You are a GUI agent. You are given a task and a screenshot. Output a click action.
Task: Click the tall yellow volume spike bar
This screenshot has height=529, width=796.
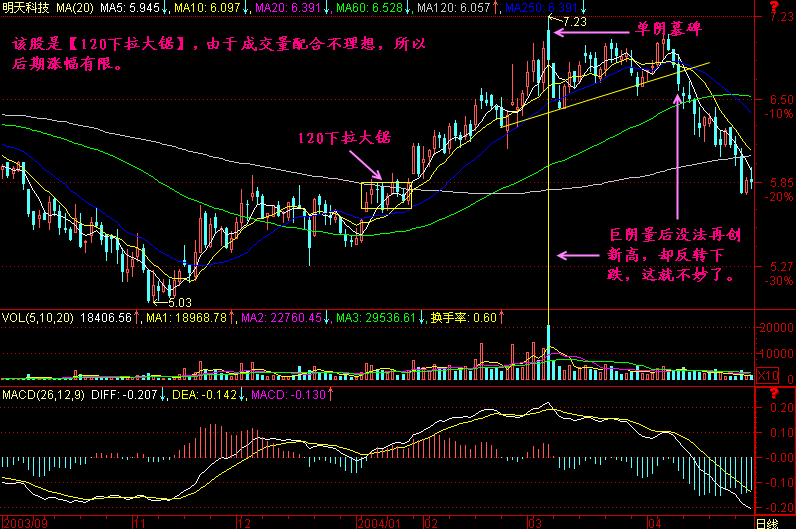(x=550, y=352)
